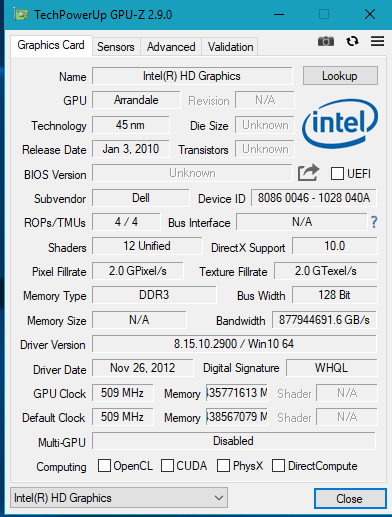Click the Bus Interface question mark
The height and width of the screenshot is (517, 392).
coord(374,222)
